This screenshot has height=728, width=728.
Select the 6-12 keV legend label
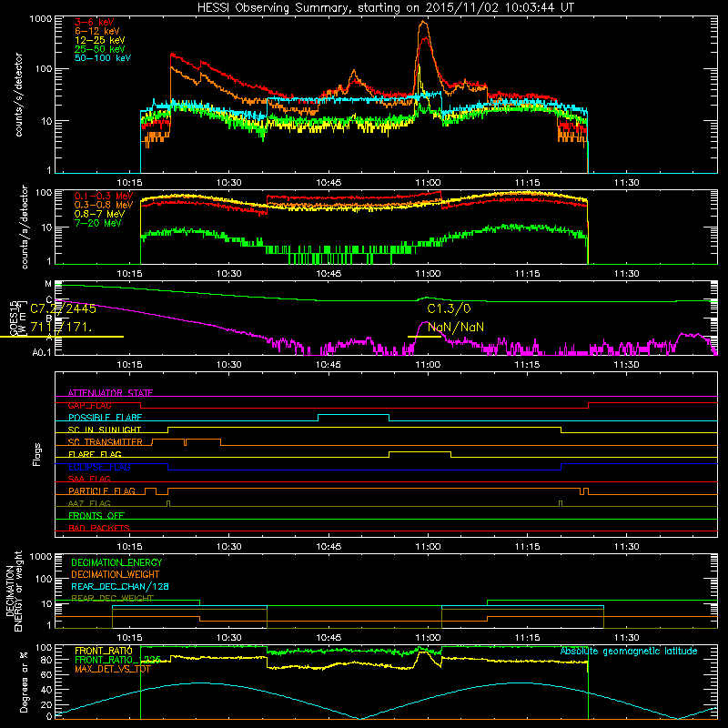(x=97, y=31)
